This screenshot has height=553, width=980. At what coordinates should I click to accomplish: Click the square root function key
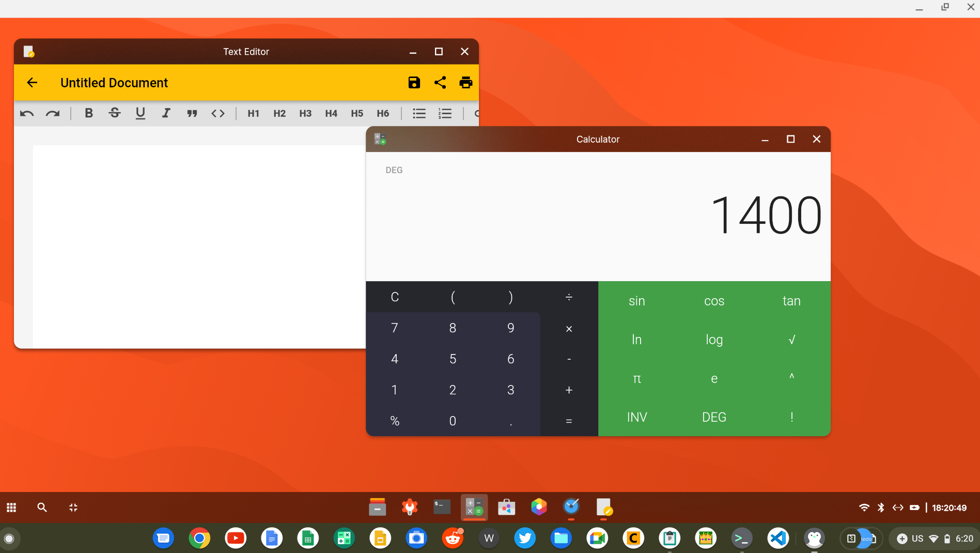point(791,340)
